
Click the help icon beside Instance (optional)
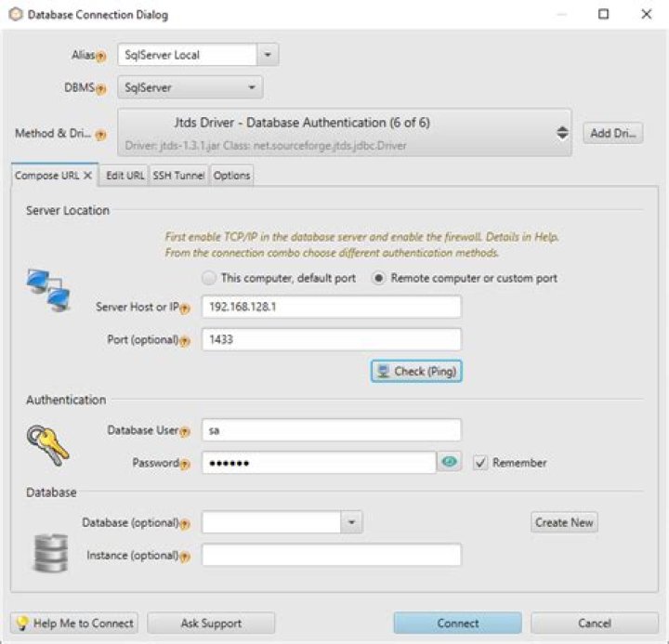tap(185, 557)
